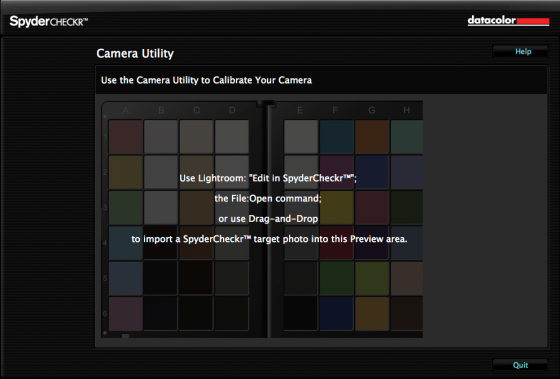Click the column E header label
560x379 pixels.
[x=300, y=110]
